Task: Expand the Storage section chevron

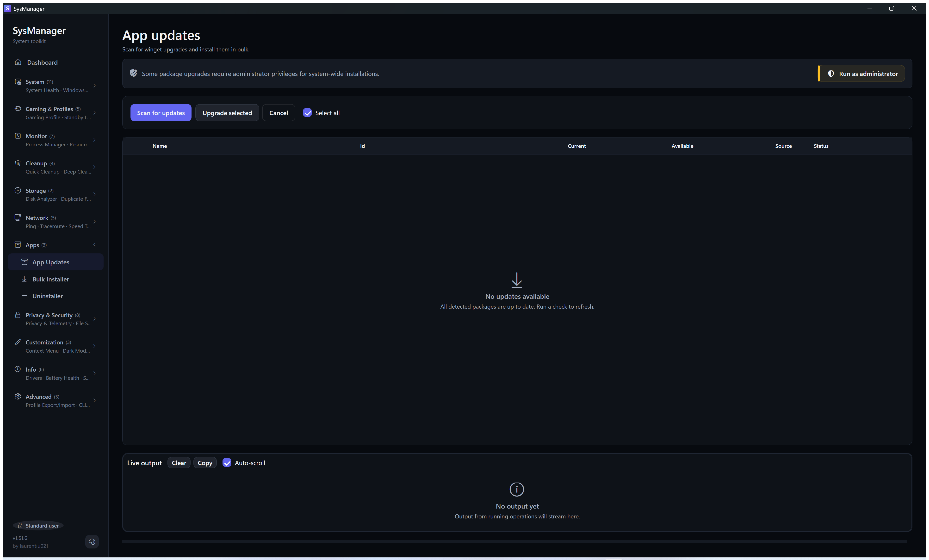Action: (x=95, y=194)
